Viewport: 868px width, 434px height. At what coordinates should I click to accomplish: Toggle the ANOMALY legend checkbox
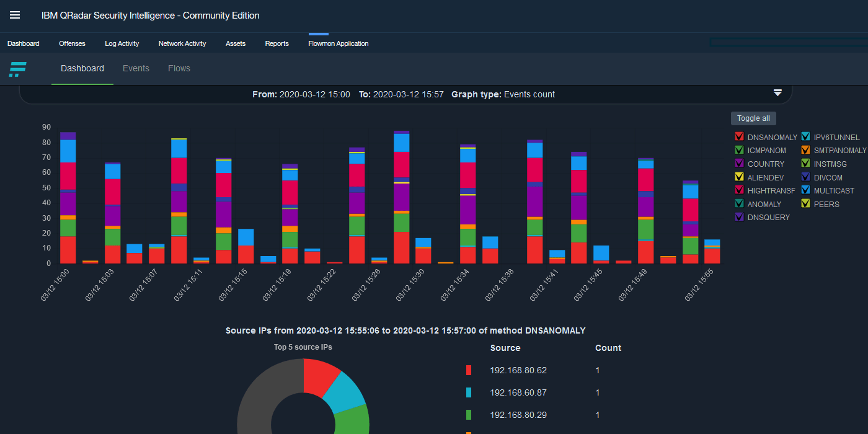point(739,204)
